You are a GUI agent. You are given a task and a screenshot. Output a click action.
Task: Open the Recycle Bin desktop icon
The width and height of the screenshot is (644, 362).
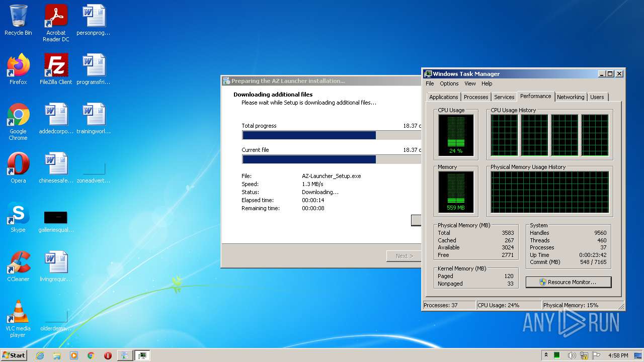click(18, 20)
